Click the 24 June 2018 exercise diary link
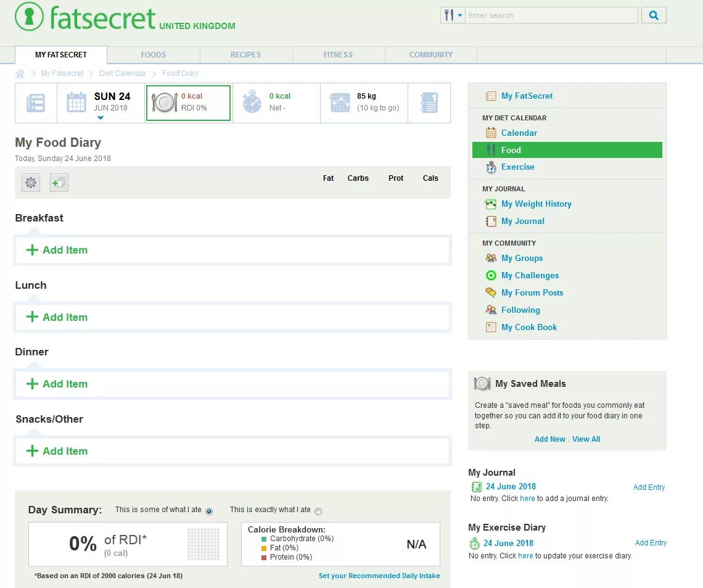This screenshot has width=703, height=588. click(508, 543)
